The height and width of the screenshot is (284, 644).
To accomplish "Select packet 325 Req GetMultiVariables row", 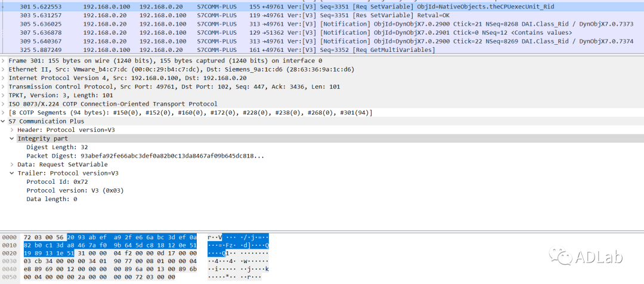I will pyautogui.click(x=239, y=50).
